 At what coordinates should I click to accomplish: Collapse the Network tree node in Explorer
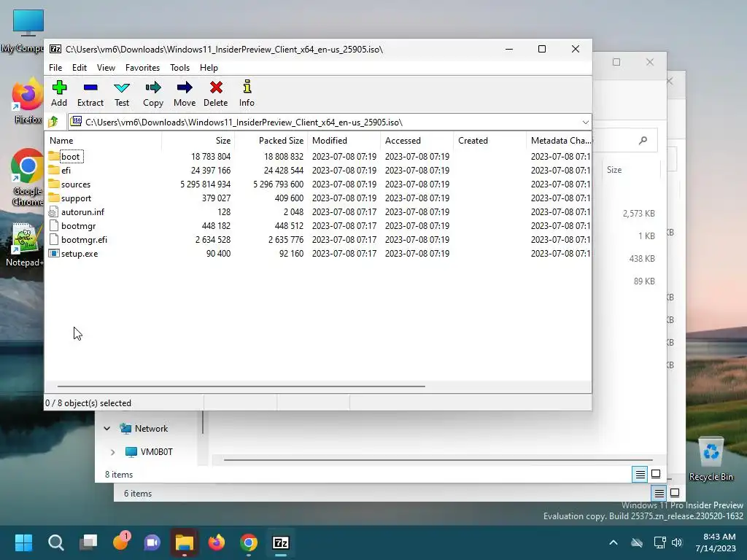point(107,429)
